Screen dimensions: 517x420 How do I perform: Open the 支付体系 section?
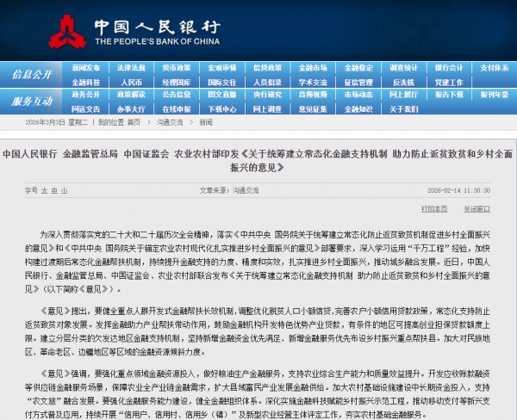(495, 68)
